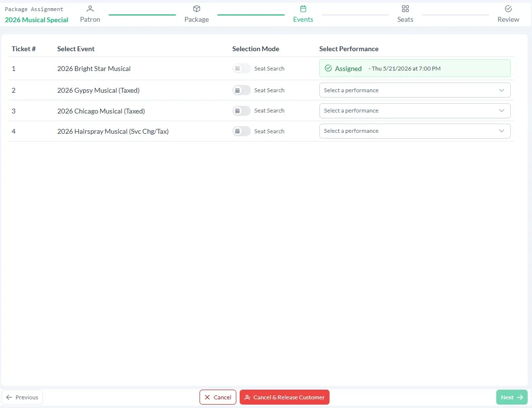
Task: Click the 2026 Gypsy Musical (Taxed) event name
Action: (99, 90)
